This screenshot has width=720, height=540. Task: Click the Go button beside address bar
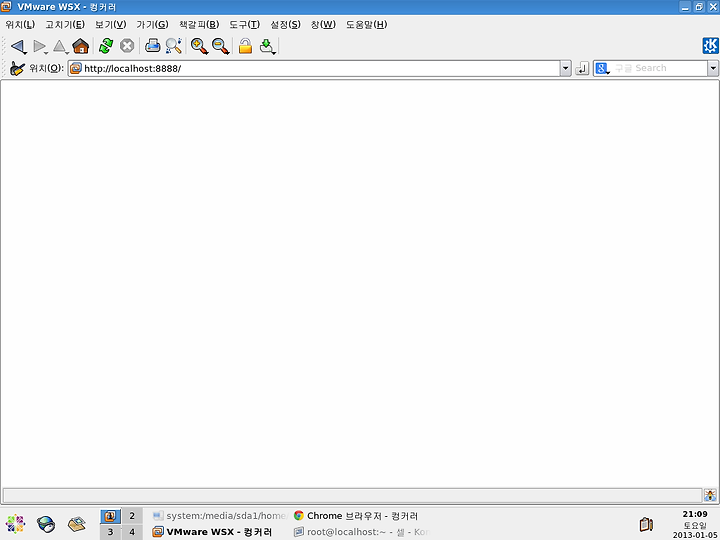coord(582,68)
